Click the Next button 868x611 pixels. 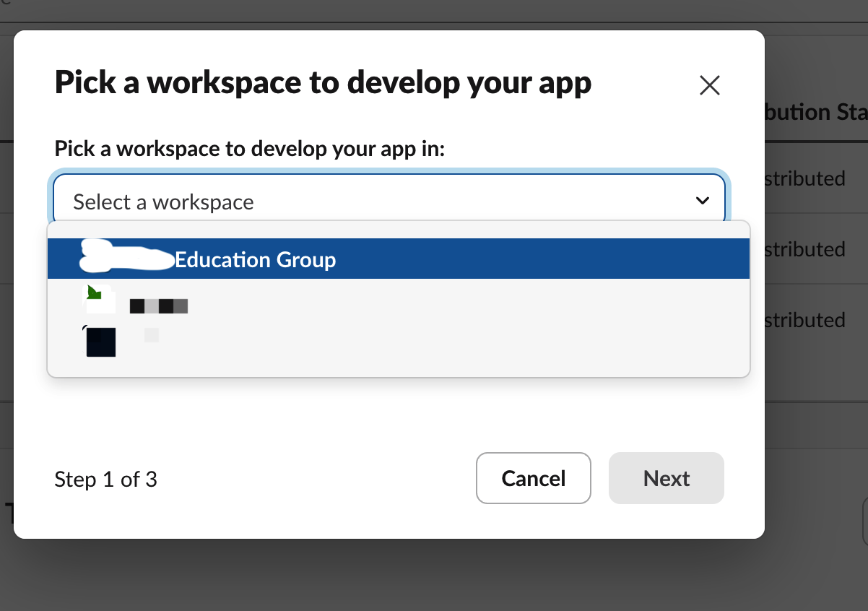[665, 478]
